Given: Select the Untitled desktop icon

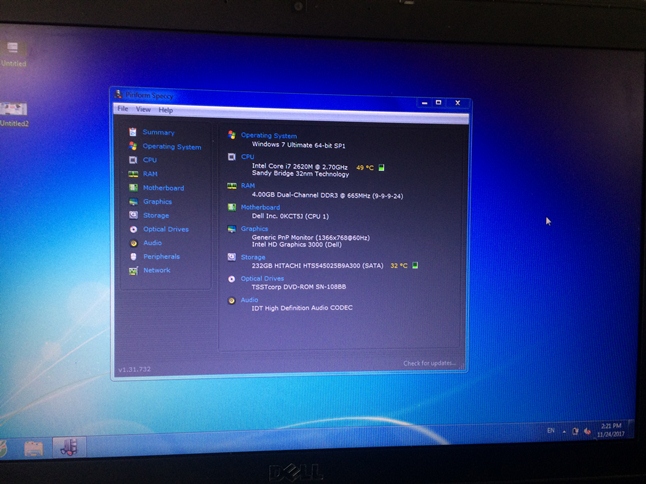Looking at the screenshot, I should pyautogui.click(x=13, y=54).
